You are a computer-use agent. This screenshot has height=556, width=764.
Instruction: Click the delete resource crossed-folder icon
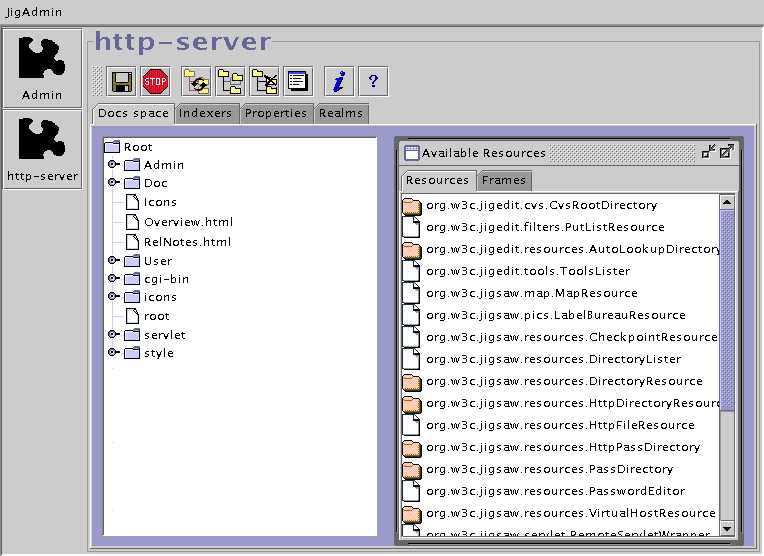click(264, 81)
